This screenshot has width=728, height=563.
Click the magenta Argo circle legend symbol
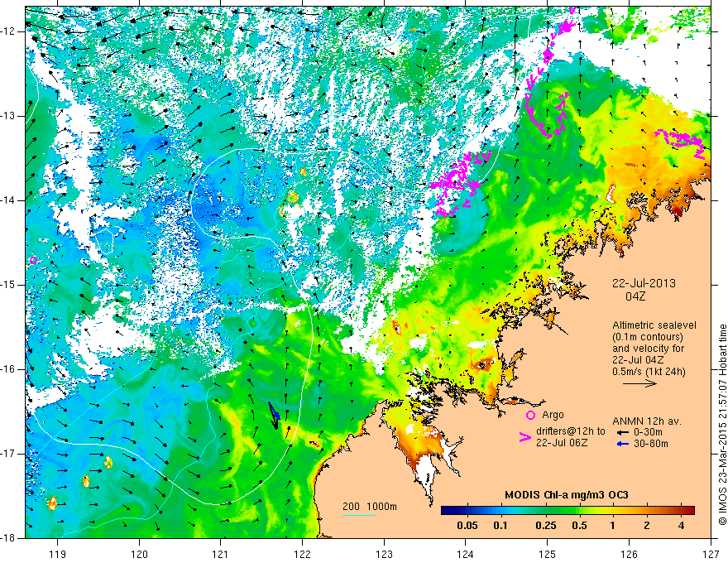coord(529,415)
